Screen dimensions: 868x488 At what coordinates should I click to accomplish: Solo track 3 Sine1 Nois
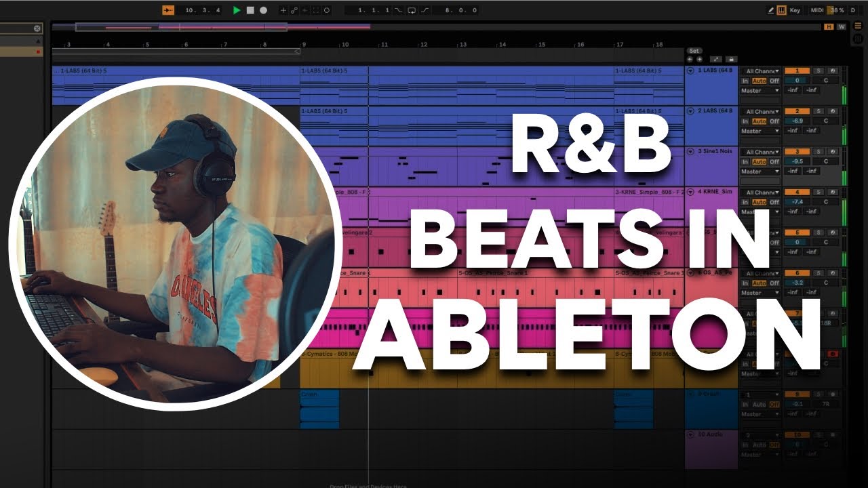[x=818, y=152]
